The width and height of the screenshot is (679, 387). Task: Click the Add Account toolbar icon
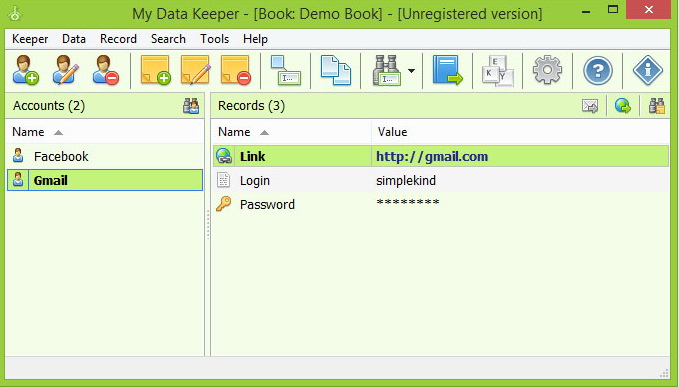click(26, 70)
